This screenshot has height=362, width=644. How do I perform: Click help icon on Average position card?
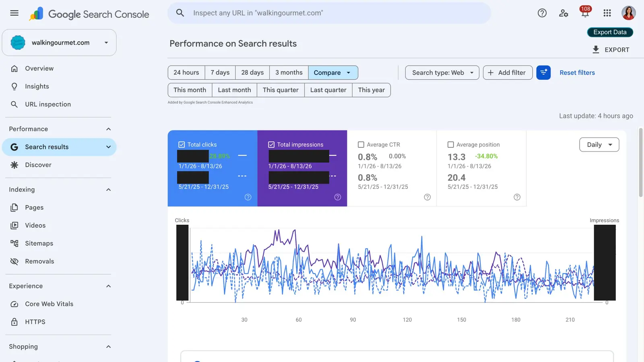click(517, 197)
